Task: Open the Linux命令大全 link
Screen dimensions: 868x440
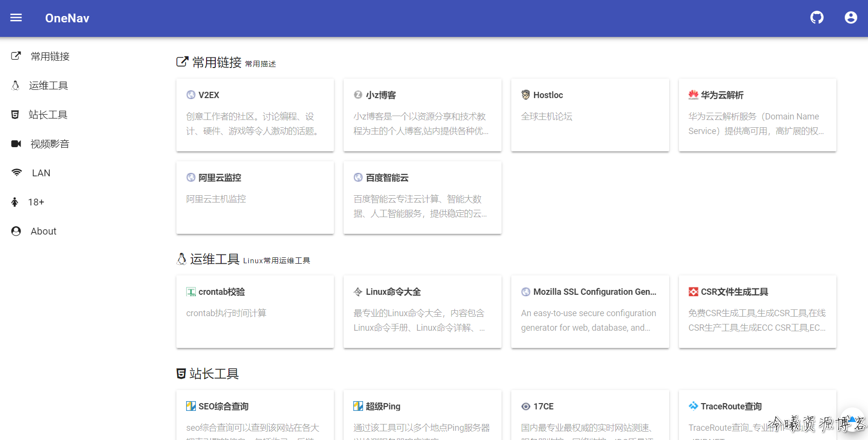Action: pos(422,312)
